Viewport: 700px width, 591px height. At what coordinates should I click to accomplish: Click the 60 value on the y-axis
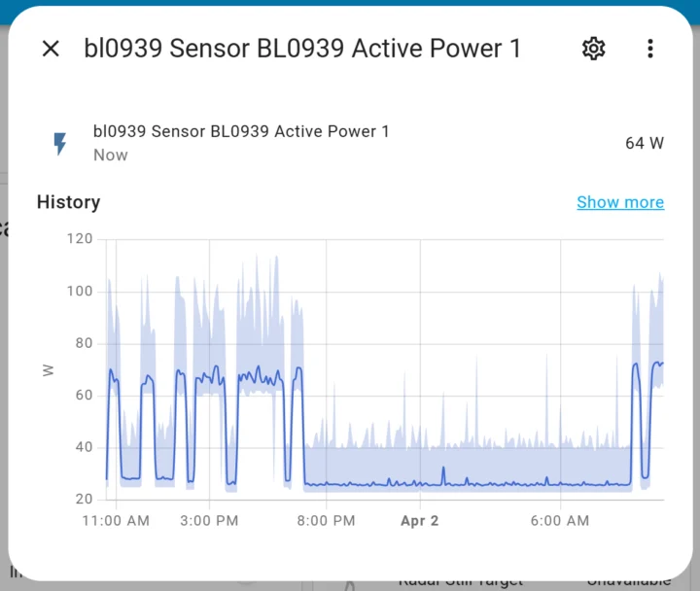tap(84, 396)
